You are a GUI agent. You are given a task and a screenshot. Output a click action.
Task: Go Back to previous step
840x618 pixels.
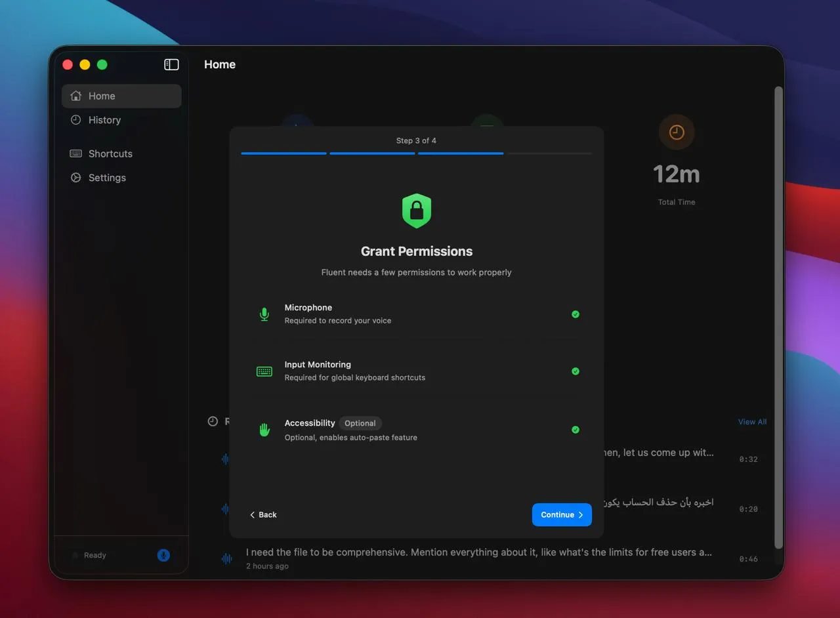tap(263, 515)
